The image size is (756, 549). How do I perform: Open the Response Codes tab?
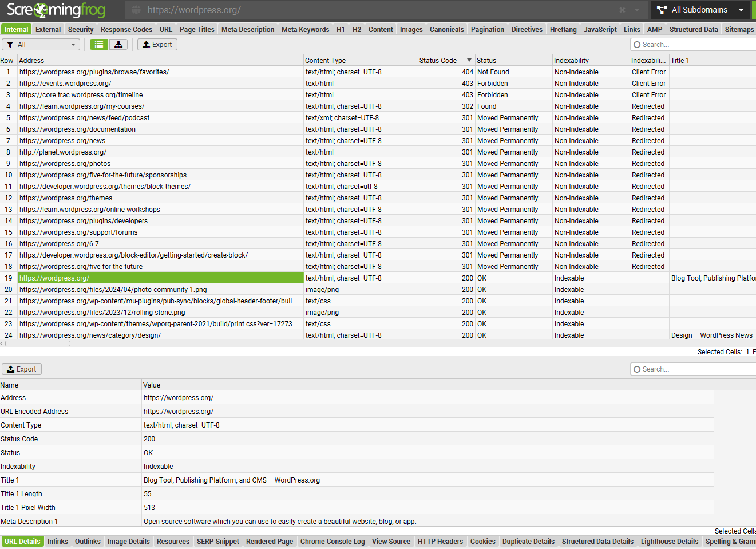126,30
